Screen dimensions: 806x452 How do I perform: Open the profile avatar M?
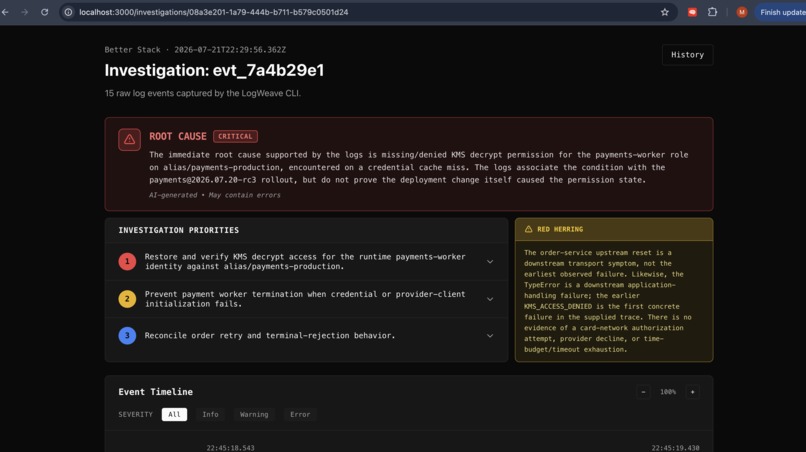(x=742, y=12)
